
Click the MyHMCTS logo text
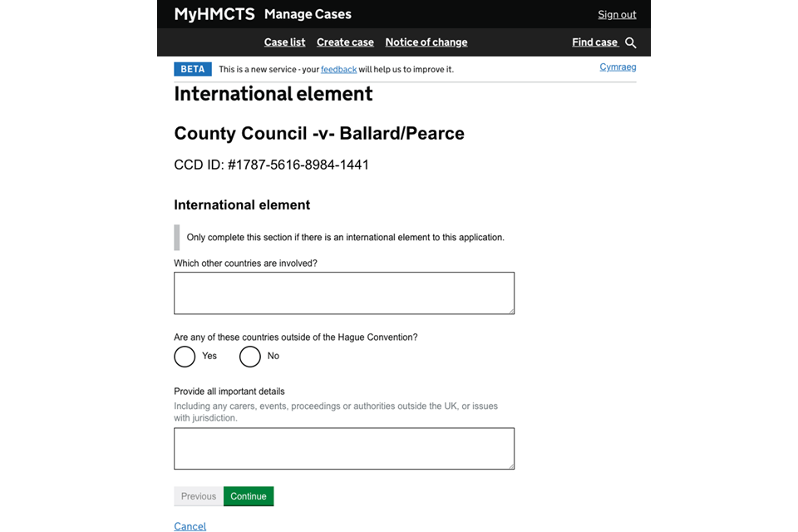pyautogui.click(x=214, y=14)
